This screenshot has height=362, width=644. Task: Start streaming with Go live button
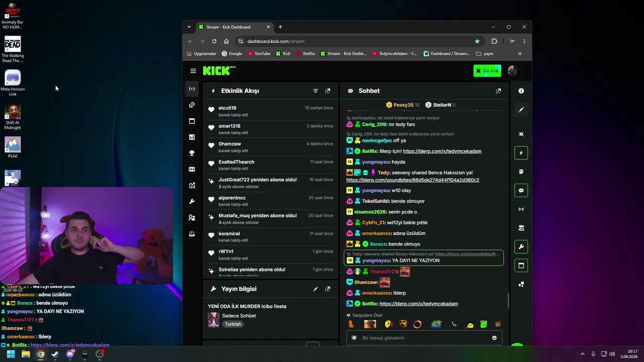[x=487, y=71]
